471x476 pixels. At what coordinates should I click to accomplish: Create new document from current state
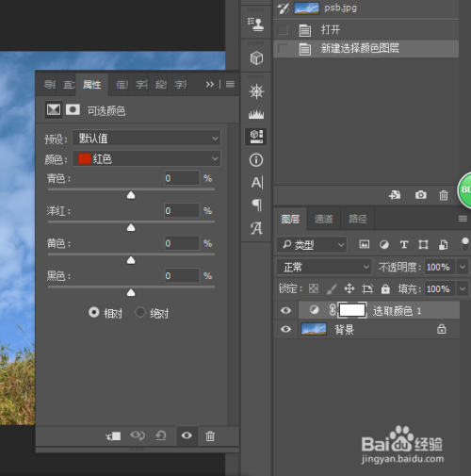click(x=395, y=195)
